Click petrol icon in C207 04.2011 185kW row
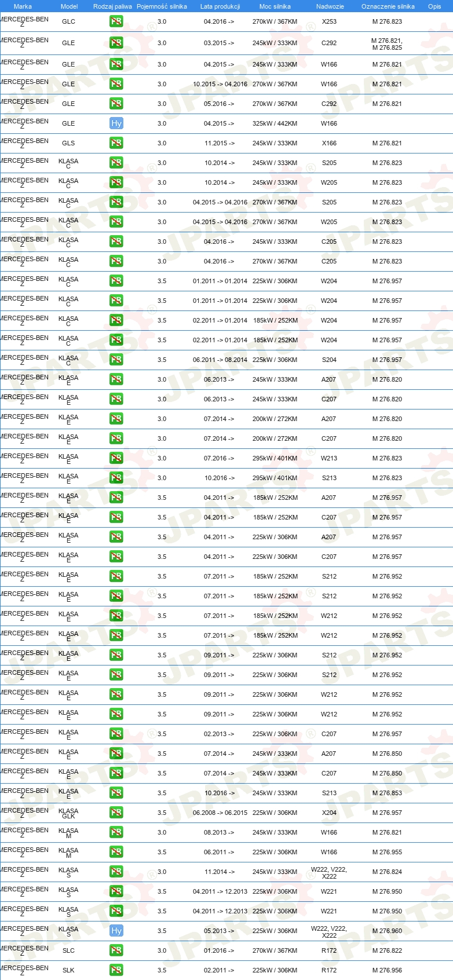 click(116, 517)
